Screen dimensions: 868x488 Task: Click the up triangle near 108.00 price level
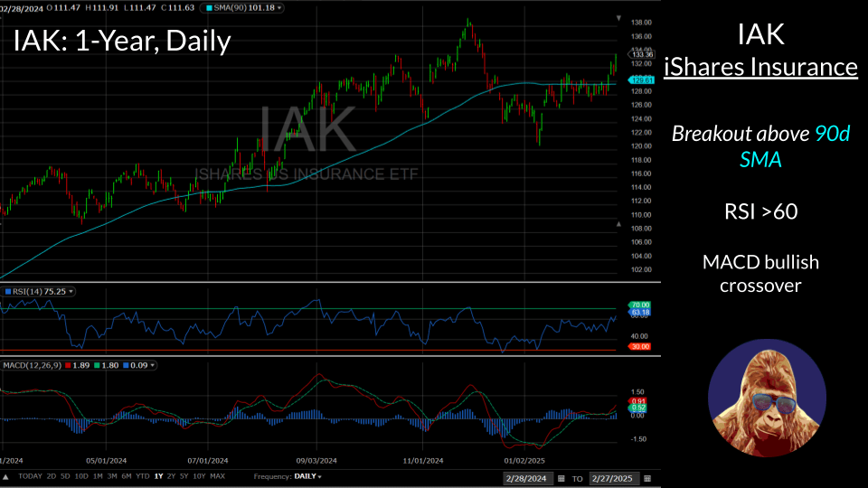[x=618, y=224]
